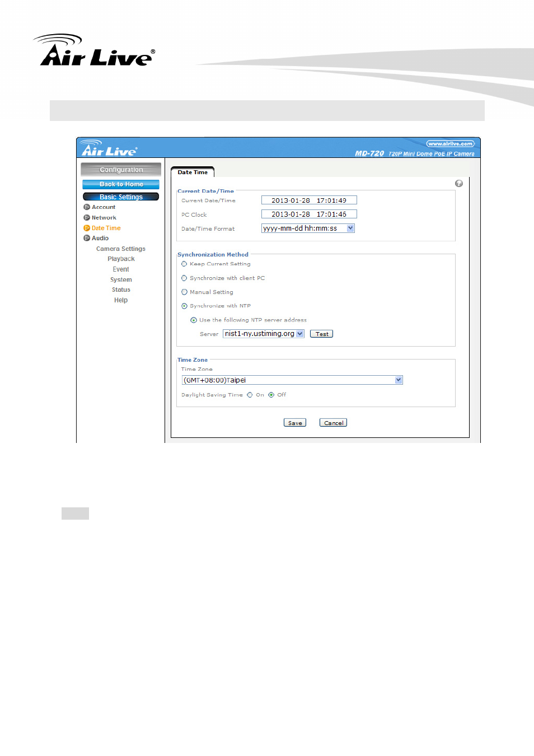Viewport: 534px width, 756px height.
Task: Cancel the date time changes
Action: pyautogui.click(x=334, y=423)
